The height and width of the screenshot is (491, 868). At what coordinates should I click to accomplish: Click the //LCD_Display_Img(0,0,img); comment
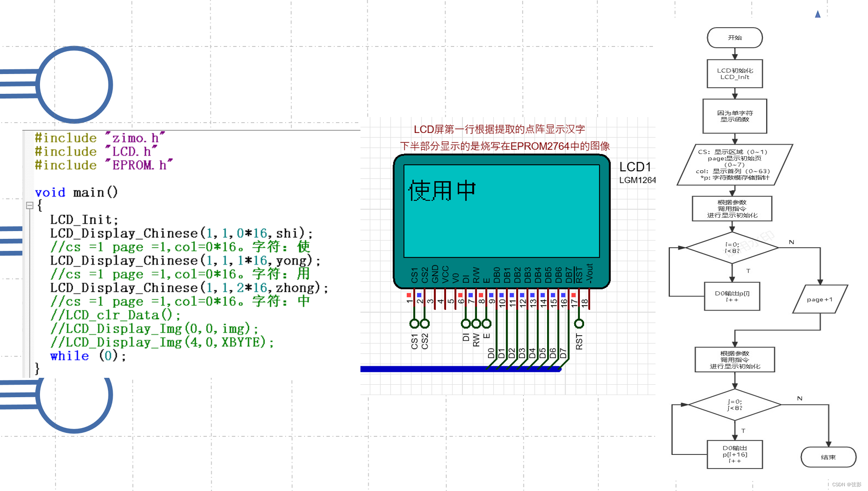point(154,329)
